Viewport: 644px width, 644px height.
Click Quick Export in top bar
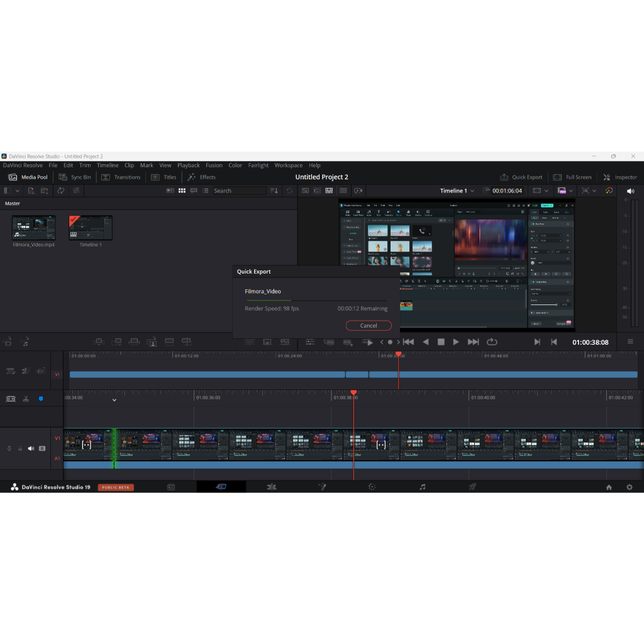click(521, 177)
